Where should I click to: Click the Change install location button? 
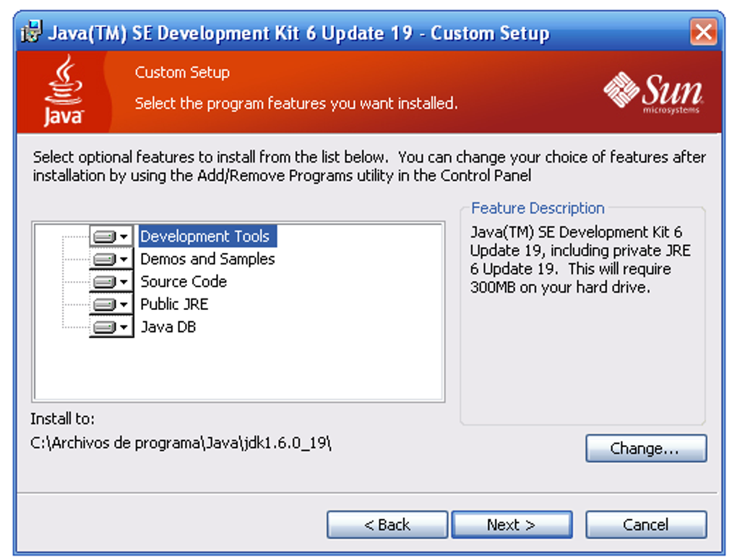[x=645, y=448]
